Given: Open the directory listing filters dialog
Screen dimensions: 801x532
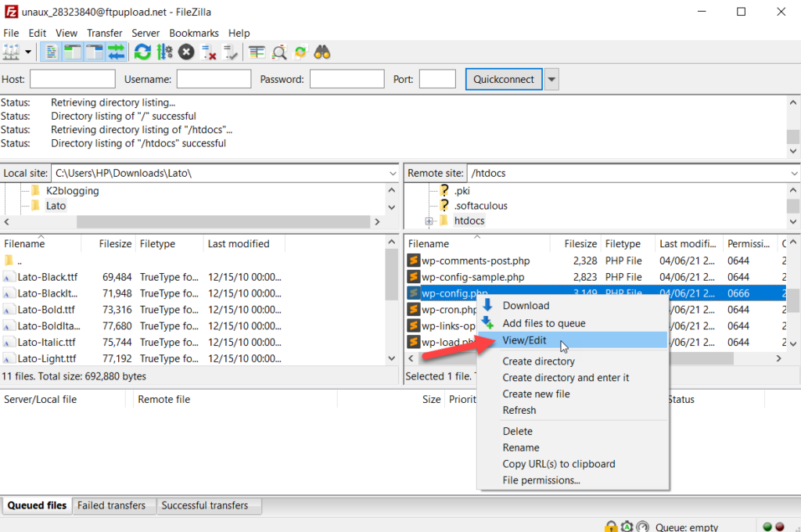Looking at the screenshot, I should click(x=257, y=52).
